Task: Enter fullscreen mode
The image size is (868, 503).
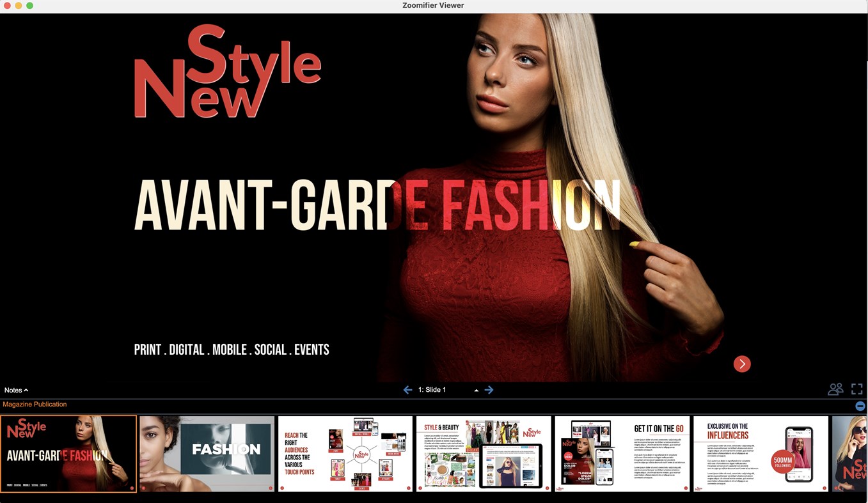Action: pyautogui.click(x=857, y=389)
